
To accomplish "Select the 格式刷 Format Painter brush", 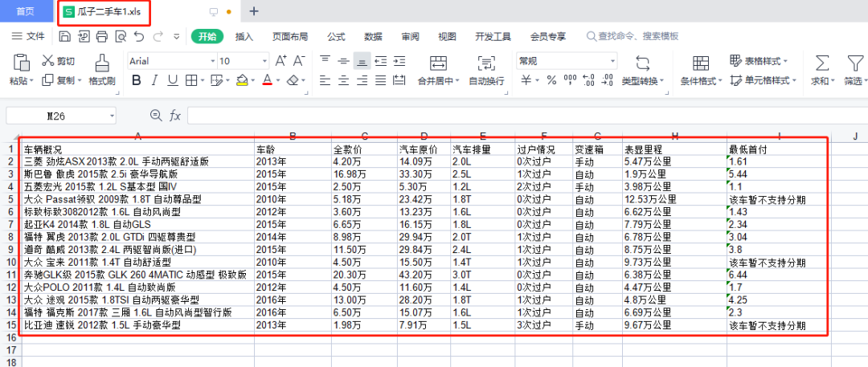I will 101,63.
